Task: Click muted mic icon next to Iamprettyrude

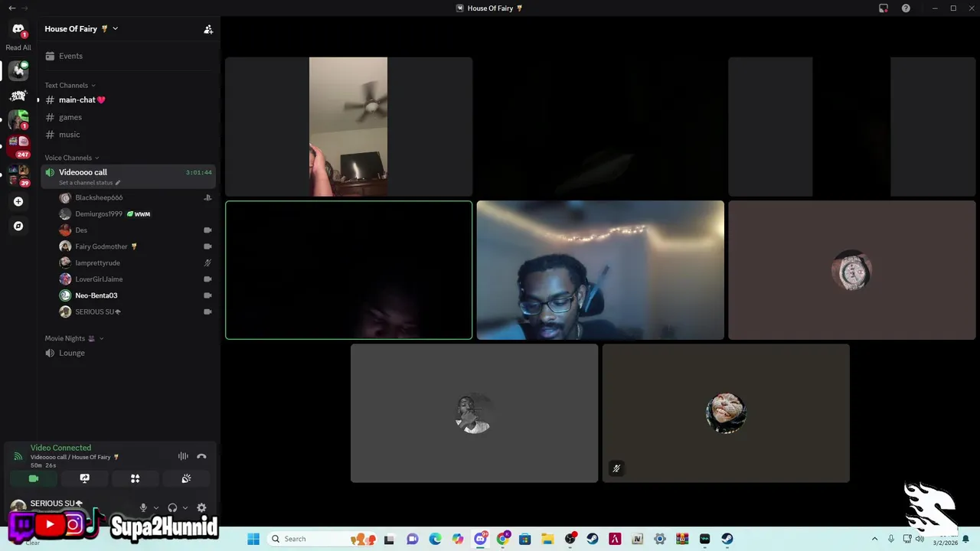Action: [x=207, y=262]
